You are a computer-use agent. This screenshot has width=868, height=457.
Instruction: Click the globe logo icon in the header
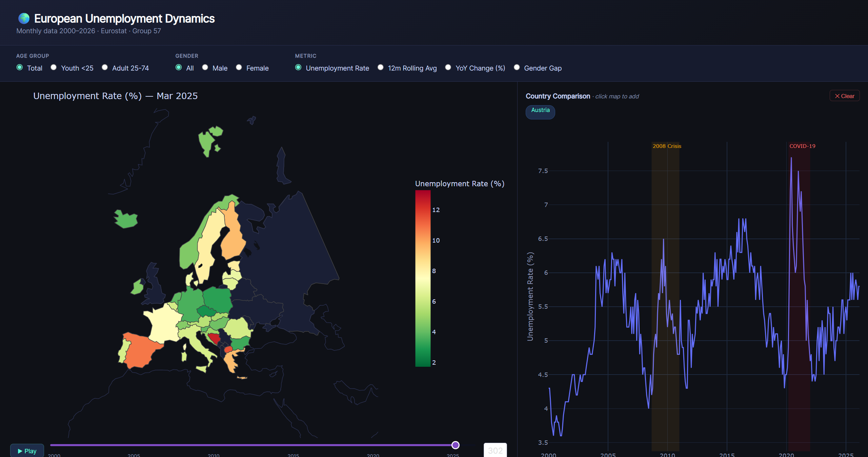tap(24, 18)
